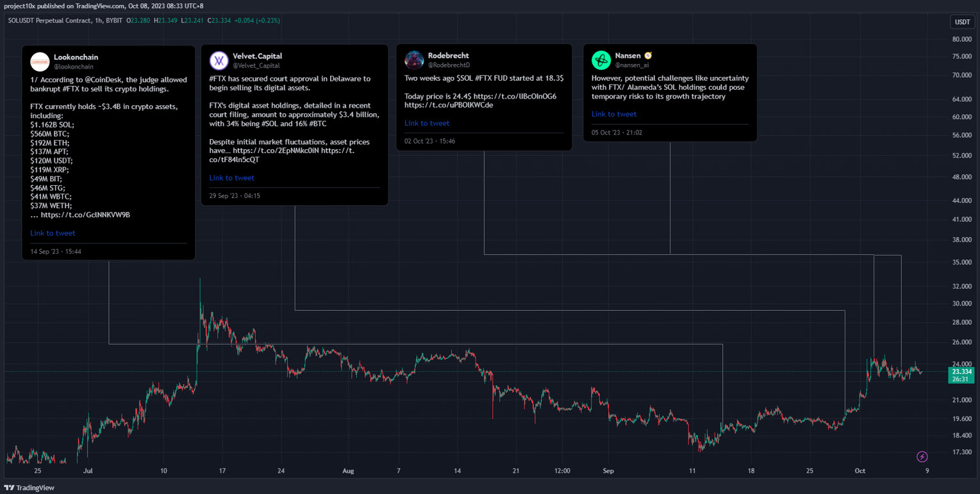Screen dimensions: 980x494
Task: Click the $1.162B SOL; line in Lookonchain tweet
Action: 52,124
